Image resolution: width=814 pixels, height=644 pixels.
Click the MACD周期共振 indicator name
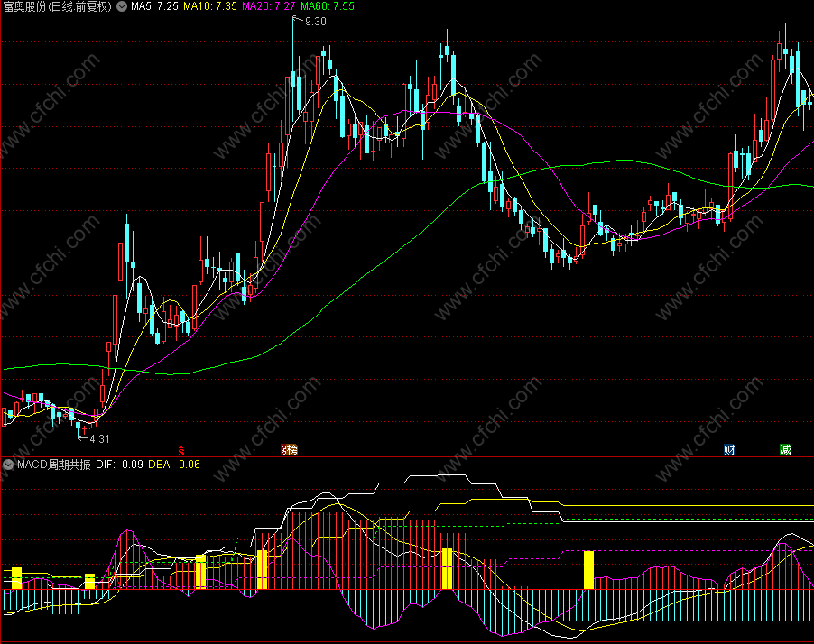pos(53,465)
